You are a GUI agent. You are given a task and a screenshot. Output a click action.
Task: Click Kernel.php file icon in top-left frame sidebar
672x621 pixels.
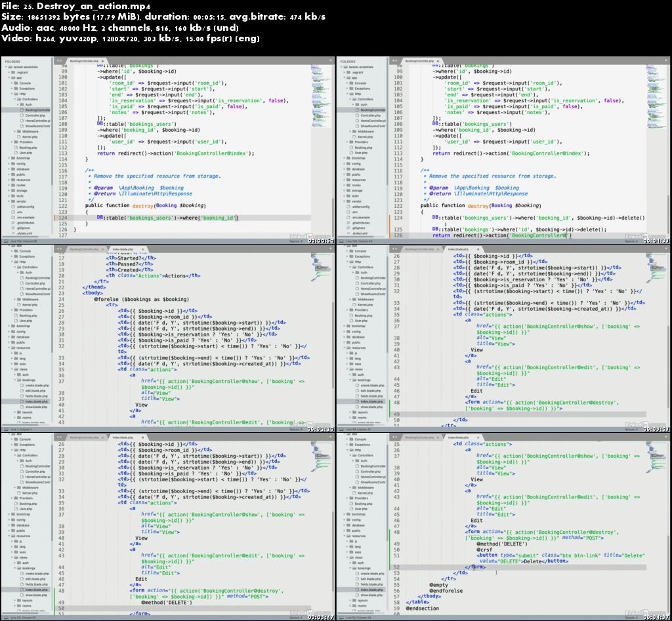coord(20,136)
